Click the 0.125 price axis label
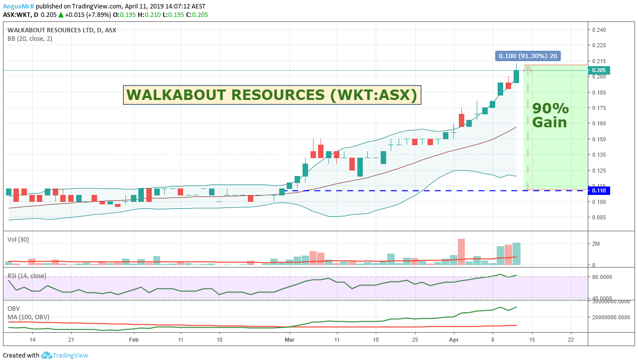 (599, 171)
